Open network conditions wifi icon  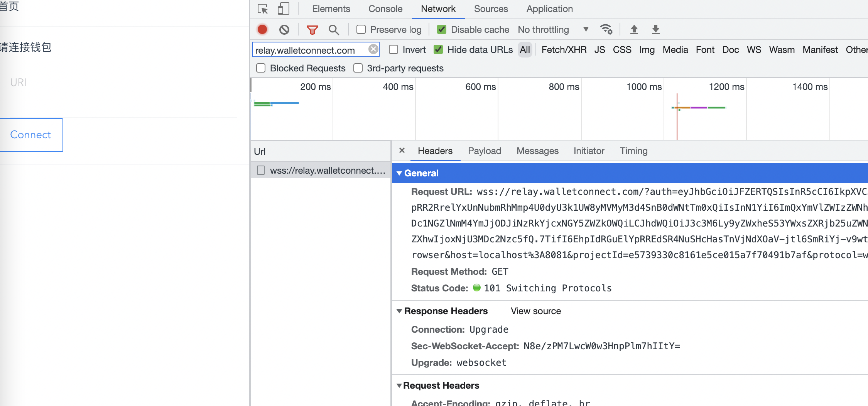pyautogui.click(x=606, y=29)
